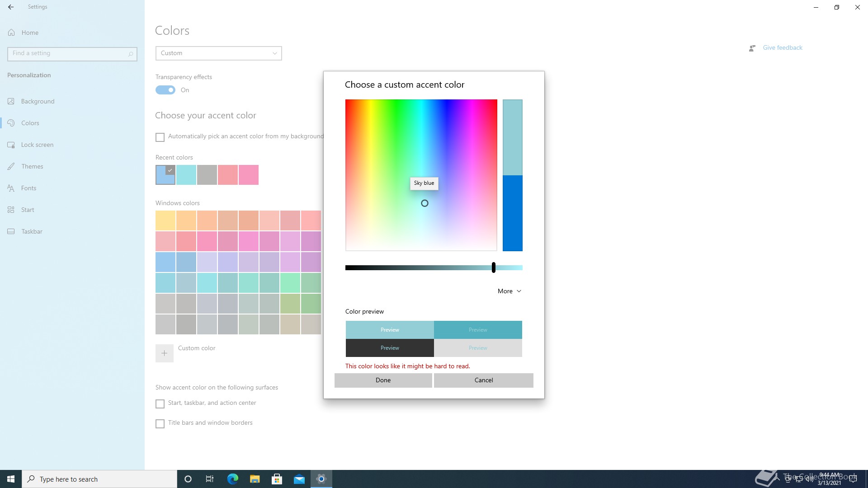Click the back arrow in Settings

tap(11, 7)
